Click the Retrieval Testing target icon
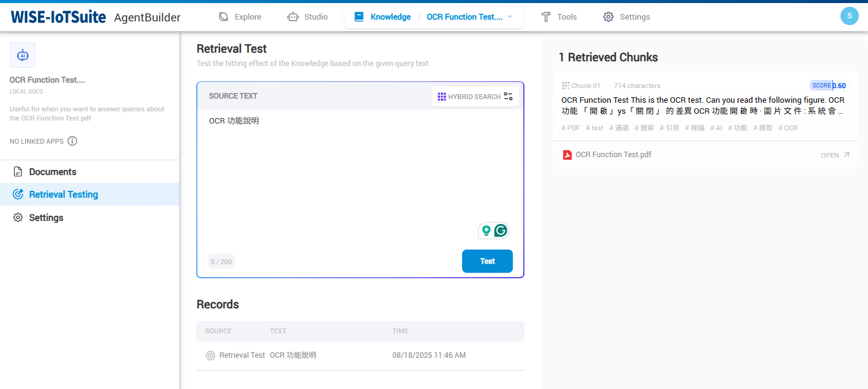 point(18,194)
